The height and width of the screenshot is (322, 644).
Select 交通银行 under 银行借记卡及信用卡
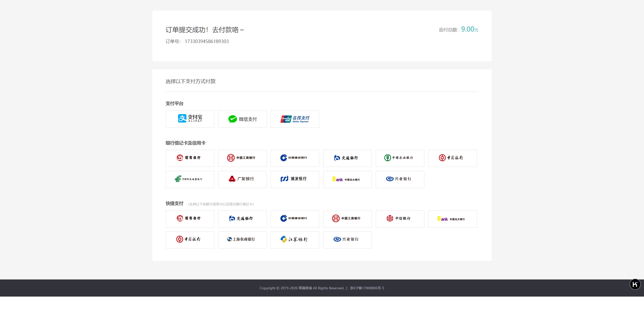(x=347, y=158)
